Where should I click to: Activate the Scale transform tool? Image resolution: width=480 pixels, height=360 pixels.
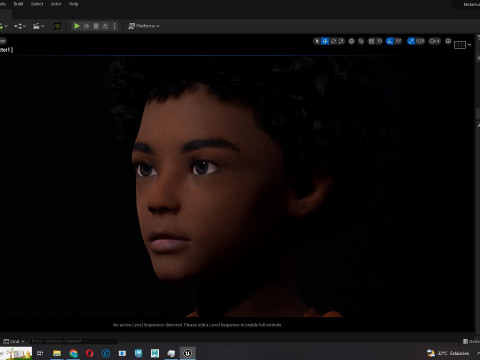pyautogui.click(x=341, y=41)
